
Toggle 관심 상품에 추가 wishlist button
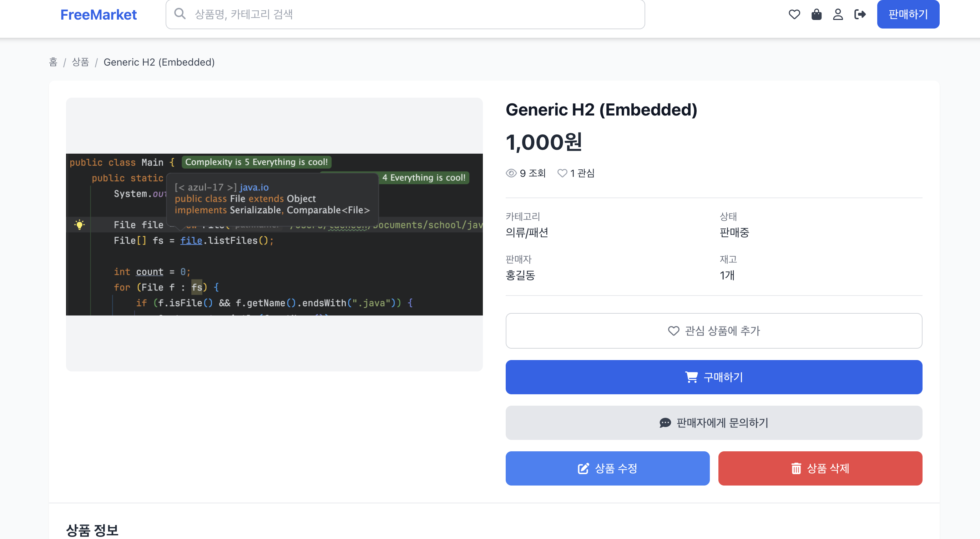tap(713, 331)
